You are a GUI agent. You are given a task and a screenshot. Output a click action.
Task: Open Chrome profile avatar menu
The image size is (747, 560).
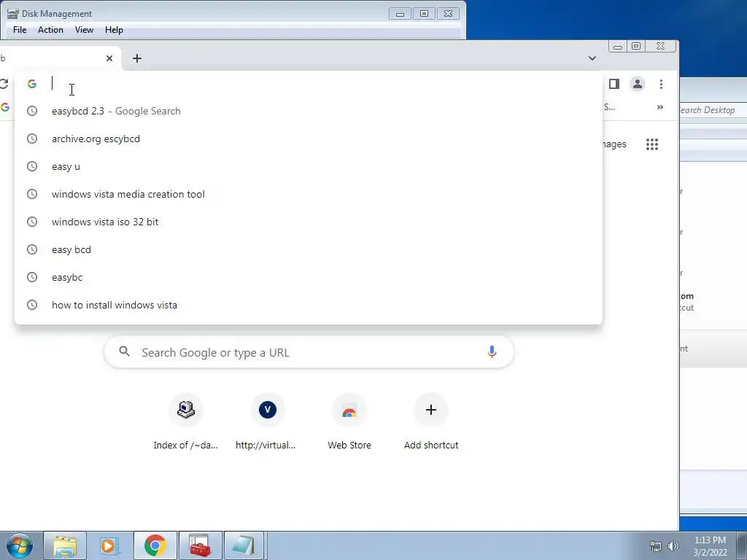tap(638, 85)
